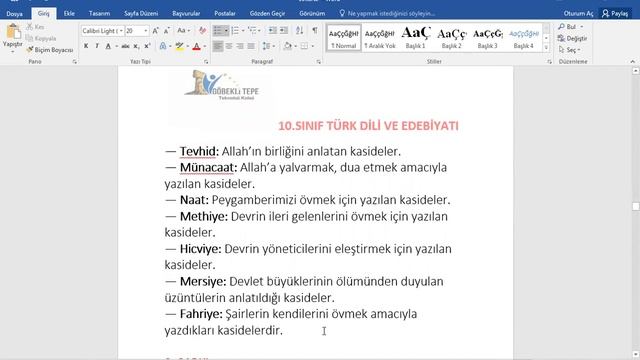
Task: Toggle left alignment button
Action: [x=218, y=46]
